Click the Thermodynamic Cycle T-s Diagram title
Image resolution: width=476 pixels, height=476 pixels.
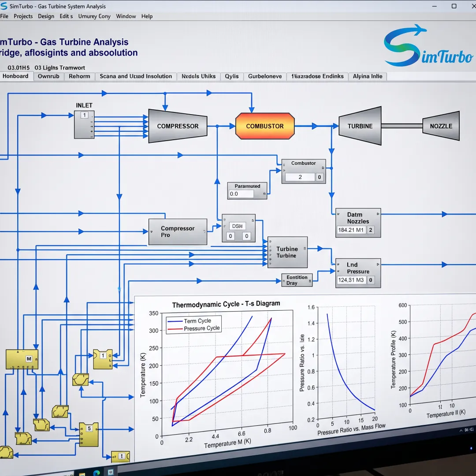[x=226, y=304]
